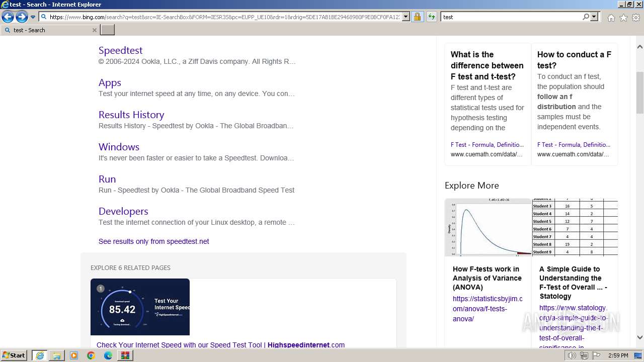Click 'How to conduct a F test?' heading

click(x=574, y=60)
